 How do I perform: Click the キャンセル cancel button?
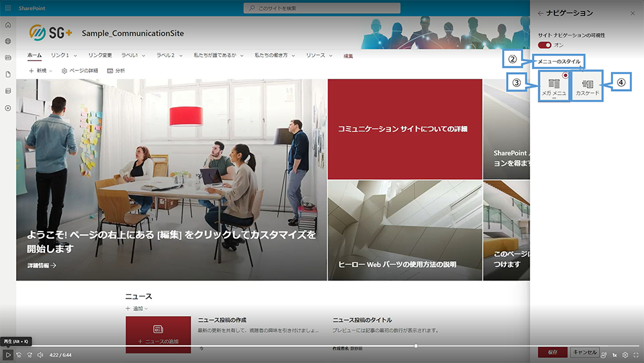[585, 352]
